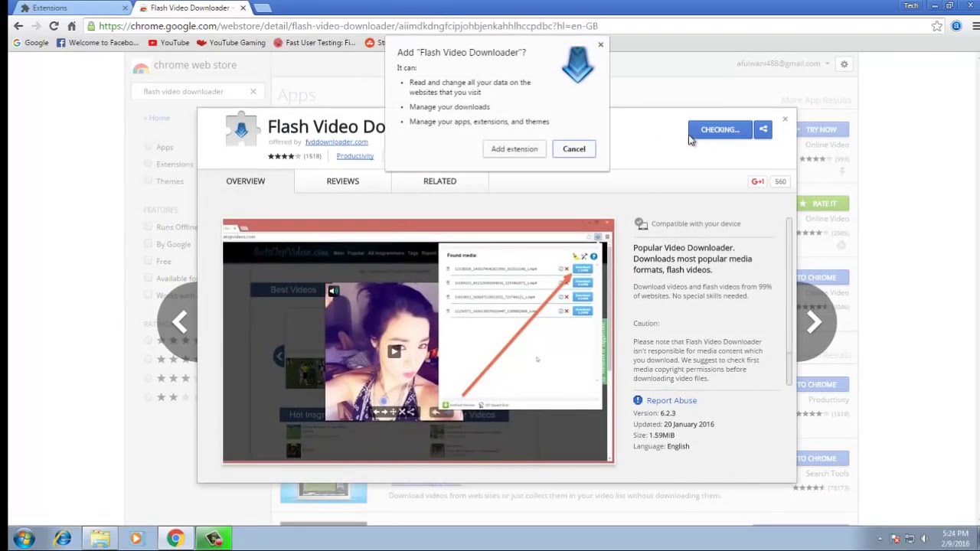Screen dimensions: 980x551
Task: Open the share icon next to Checking
Action: pos(763,129)
